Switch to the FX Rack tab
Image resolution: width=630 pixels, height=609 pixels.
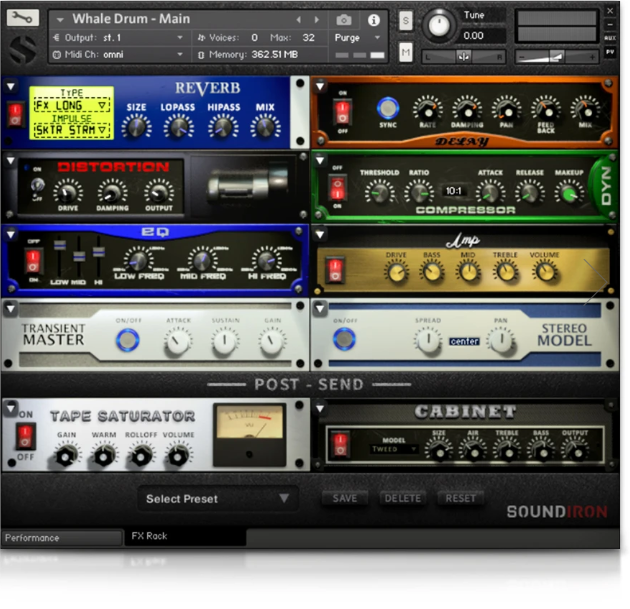pyautogui.click(x=185, y=537)
